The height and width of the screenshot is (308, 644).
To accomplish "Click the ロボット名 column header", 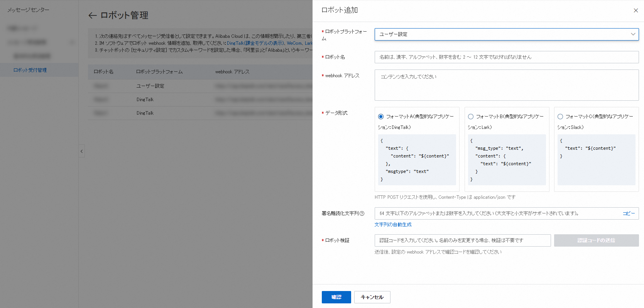I will pyautogui.click(x=103, y=72).
